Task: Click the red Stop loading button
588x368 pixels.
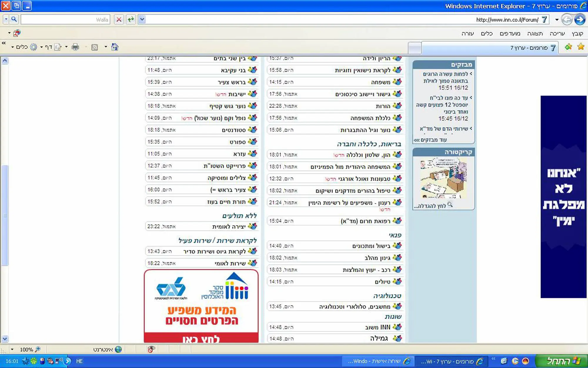Action: point(119,20)
